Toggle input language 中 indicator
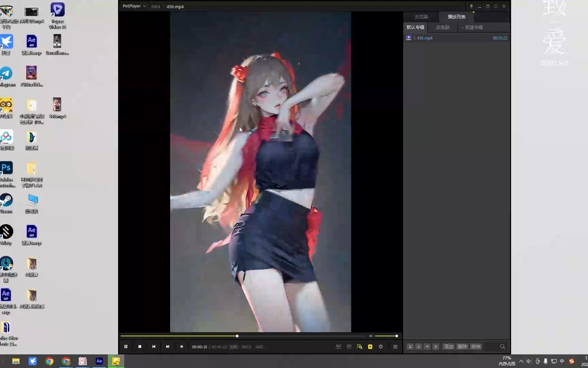This screenshot has height=368, width=588. coord(562,361)
